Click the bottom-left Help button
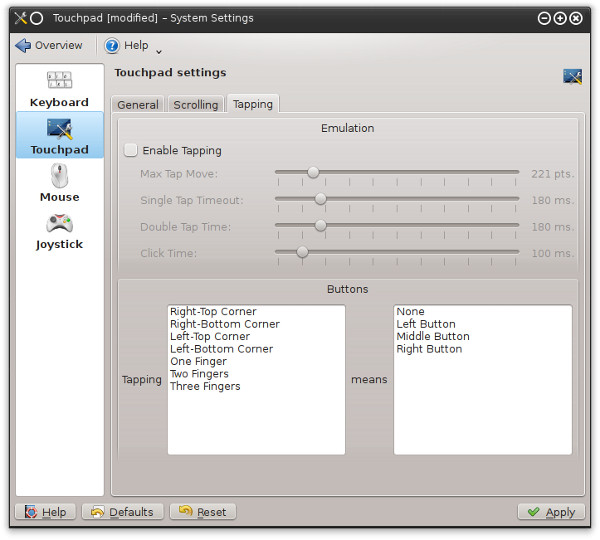Screen dimensions: 600x540 pos(45,512)
